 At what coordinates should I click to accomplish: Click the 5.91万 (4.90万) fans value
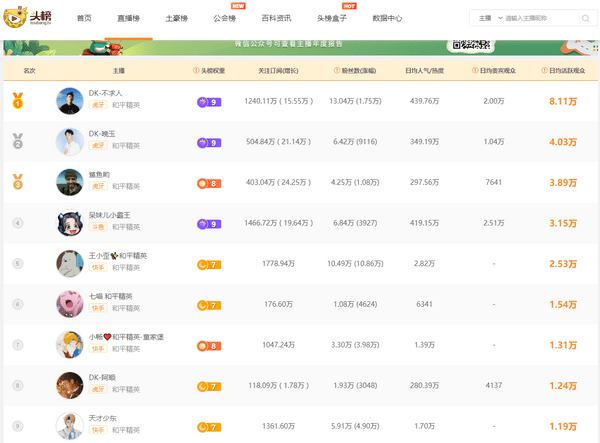pyautogui.click(x=355, y=426)
